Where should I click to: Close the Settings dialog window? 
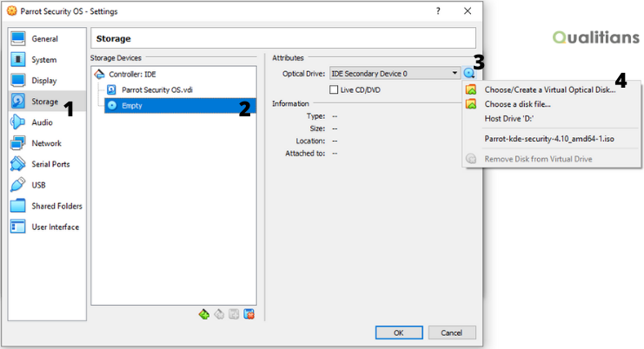pos(468,11)
